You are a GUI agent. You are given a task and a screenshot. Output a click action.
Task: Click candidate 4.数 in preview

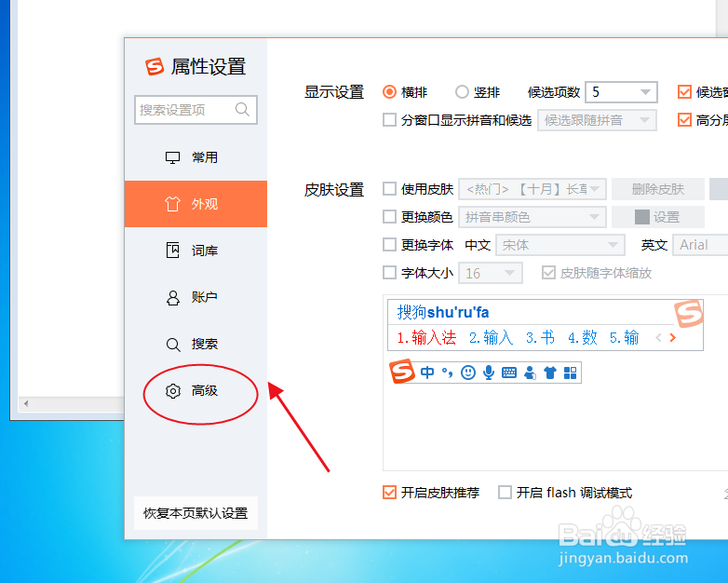coord(583,338)
